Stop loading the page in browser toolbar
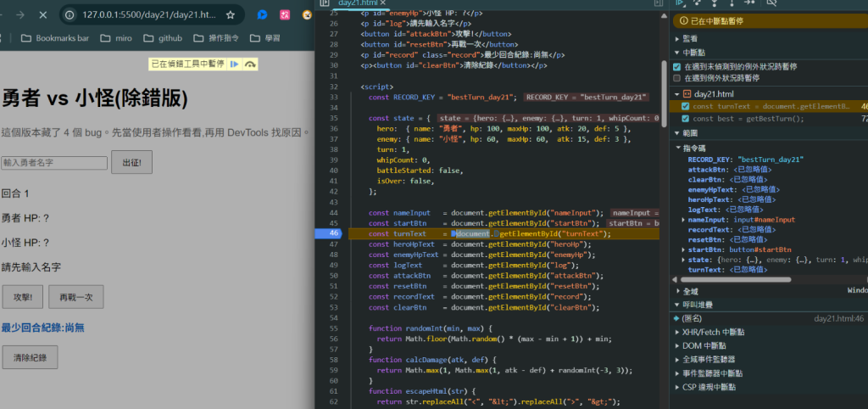Viewport: 868px width, 409px height. tap(43, 15)
